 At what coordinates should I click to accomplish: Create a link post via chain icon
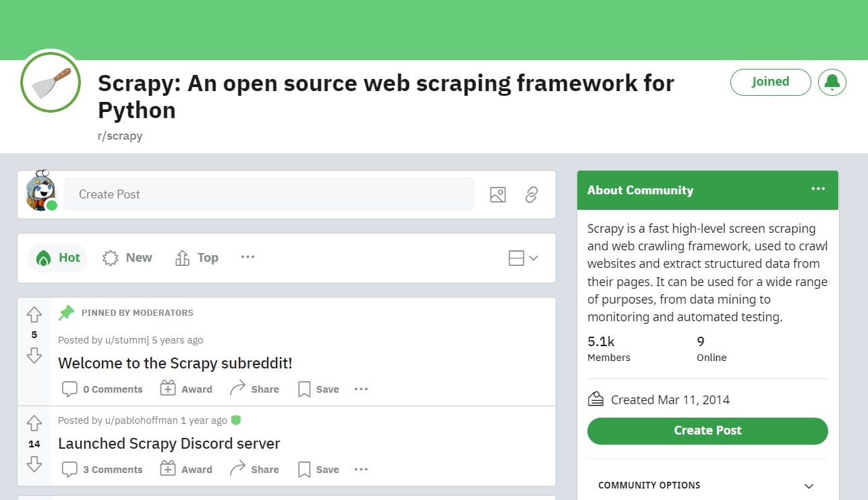click(531, 194)
